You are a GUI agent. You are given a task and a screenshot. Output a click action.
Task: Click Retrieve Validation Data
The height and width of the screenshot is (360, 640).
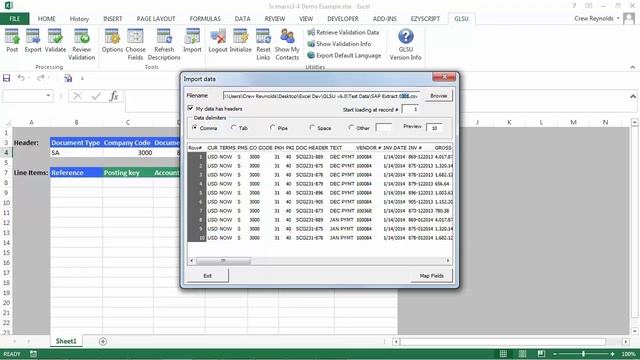click(x=343, y=32)
